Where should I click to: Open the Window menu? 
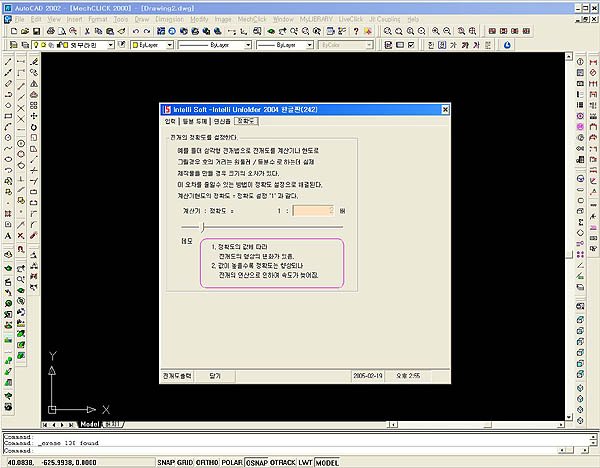[283, 19]
